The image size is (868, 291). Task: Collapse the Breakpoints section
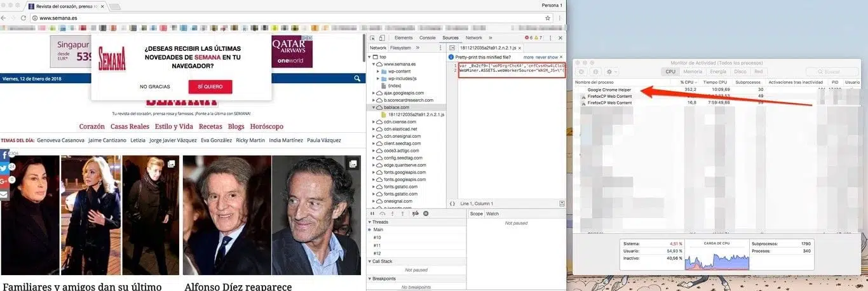(369, 278)
